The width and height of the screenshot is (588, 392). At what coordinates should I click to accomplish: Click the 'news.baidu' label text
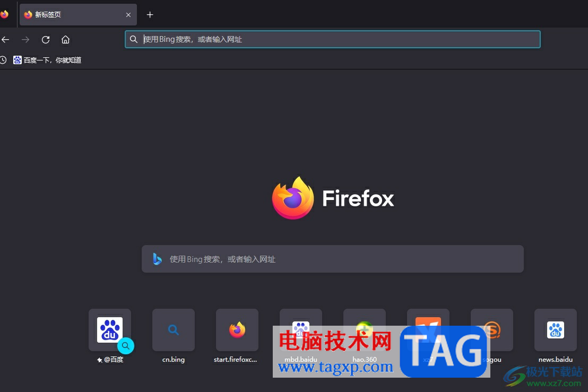point(556,360)
